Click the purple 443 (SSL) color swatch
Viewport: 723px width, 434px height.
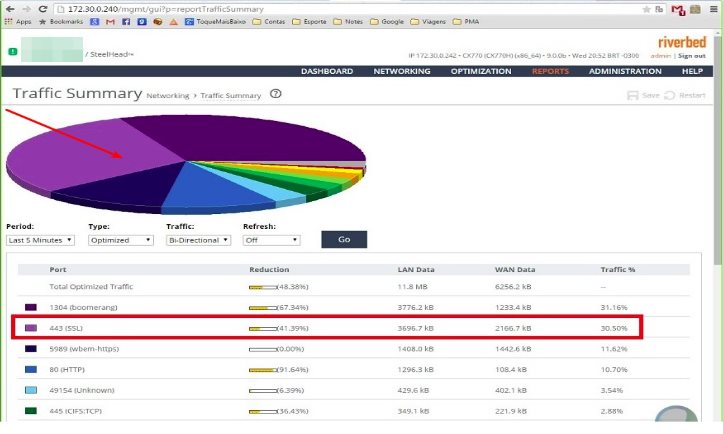click(x=30, y=328)
